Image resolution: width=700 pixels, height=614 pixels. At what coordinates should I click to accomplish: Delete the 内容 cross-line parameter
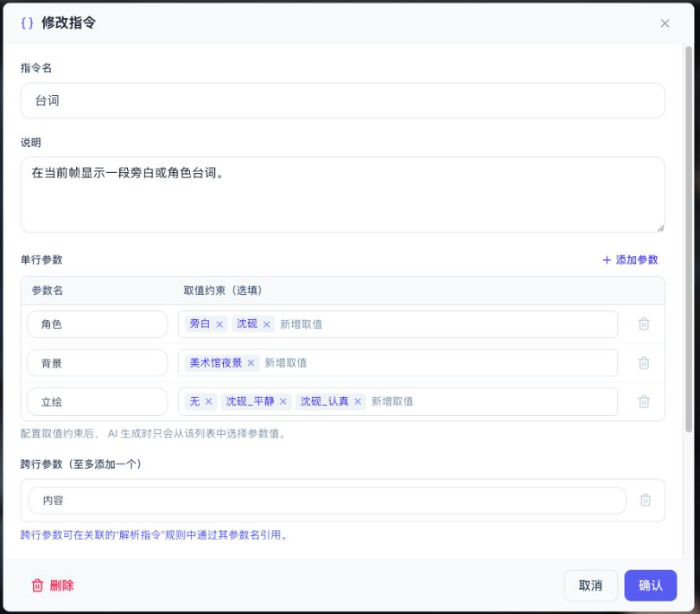tap(645, 500)
